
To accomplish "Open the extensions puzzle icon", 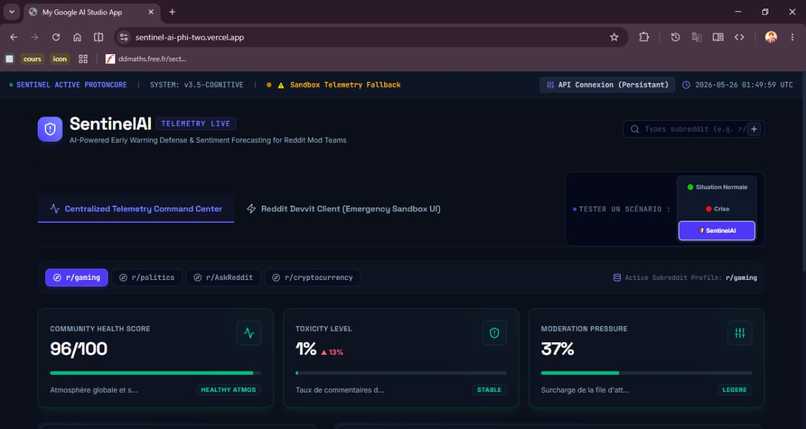I will coord(644,37).
